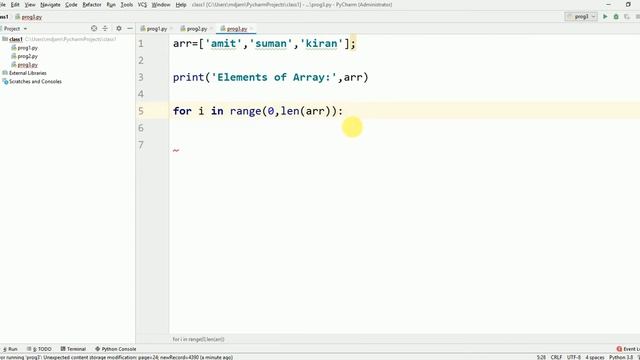The height and width of the screenshot is (360, 640).
Task: Close the prog3.py editor tab
Action: [x=251, y=29]
